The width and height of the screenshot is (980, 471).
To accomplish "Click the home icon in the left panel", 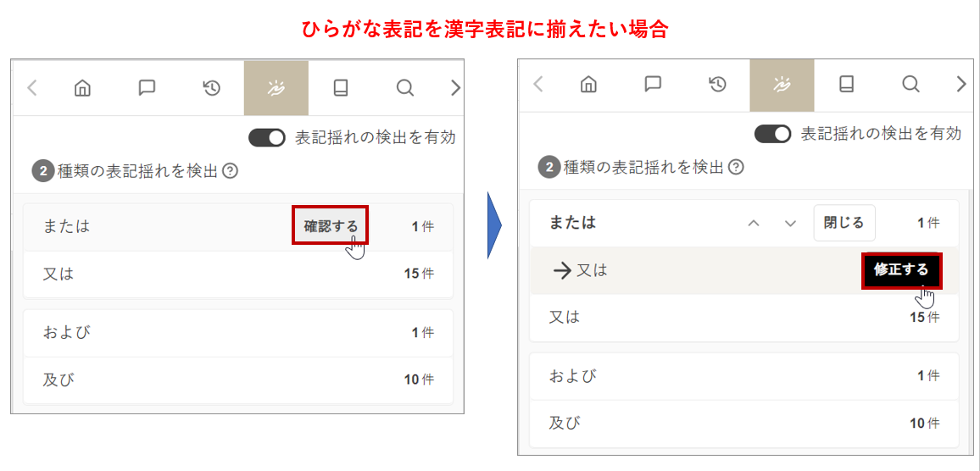I will click(82, 88).
